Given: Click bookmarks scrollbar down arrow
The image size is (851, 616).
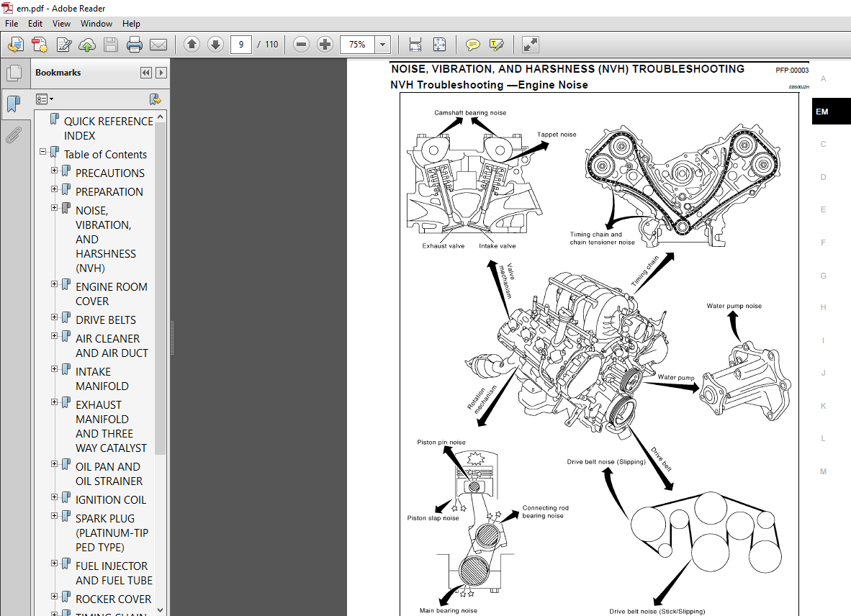Looking at the screenshot, I should 160,610.
